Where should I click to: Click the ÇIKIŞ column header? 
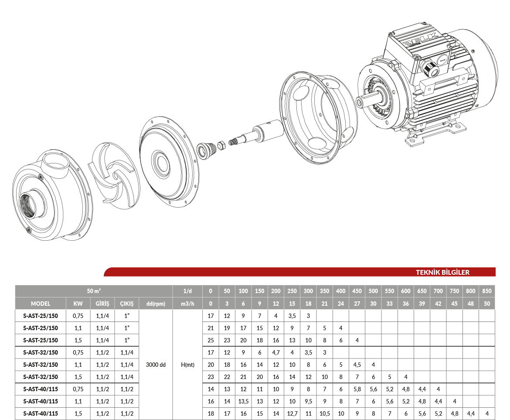point(127,304)
